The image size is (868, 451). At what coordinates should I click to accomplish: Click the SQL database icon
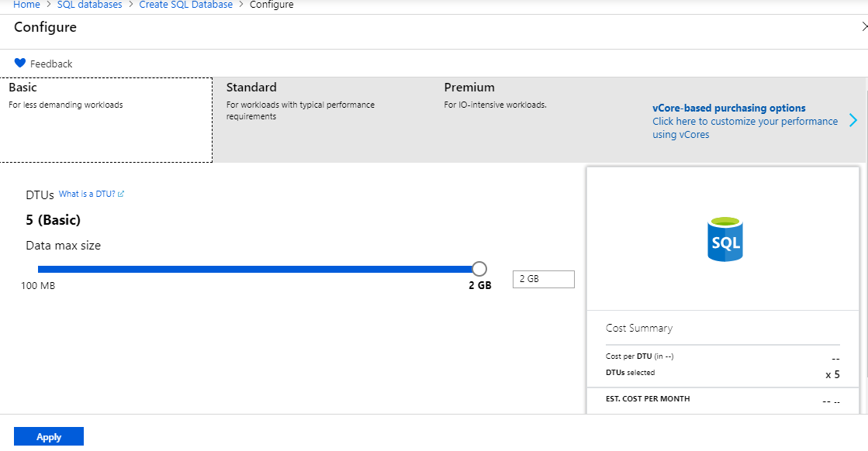point(725,239)
